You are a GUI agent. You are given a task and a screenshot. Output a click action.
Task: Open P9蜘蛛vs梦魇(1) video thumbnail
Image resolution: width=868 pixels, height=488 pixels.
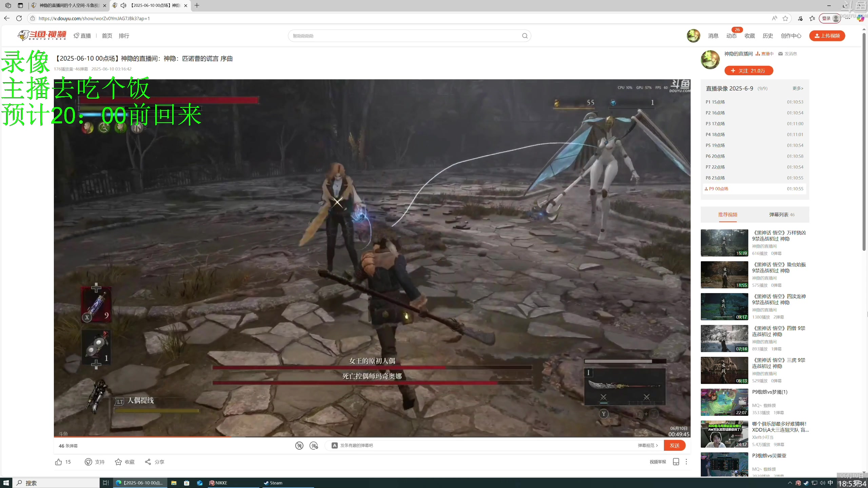pyautogui.click(x=724, y=402)
